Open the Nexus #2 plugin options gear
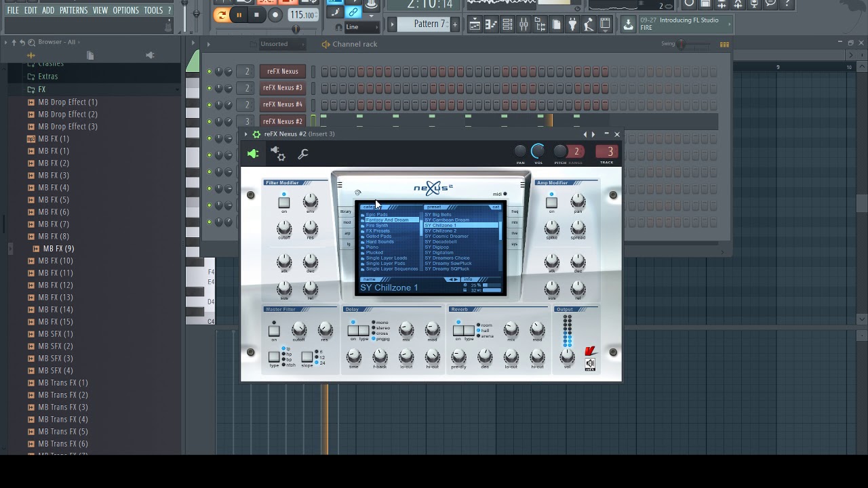 point(256,134)
